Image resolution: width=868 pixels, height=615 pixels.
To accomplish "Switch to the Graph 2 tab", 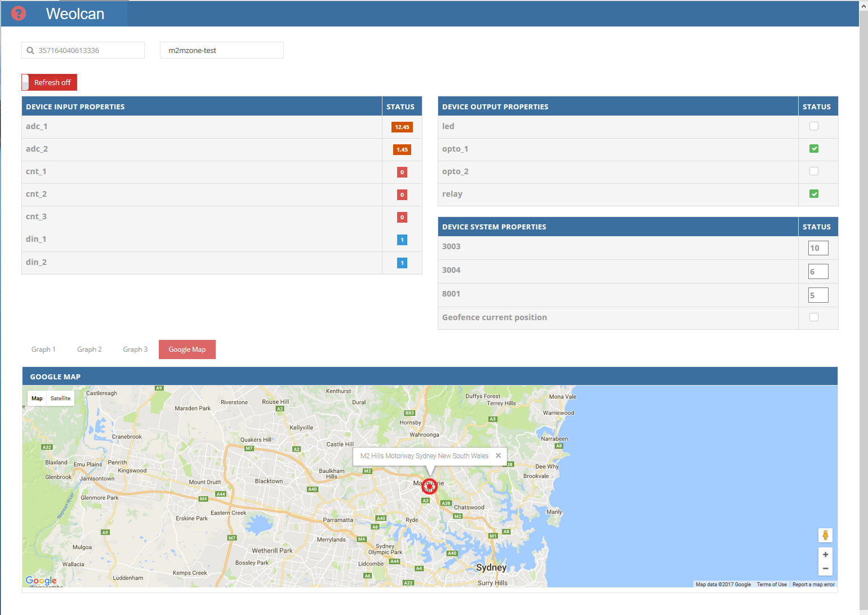I will click(x=90, y=349).
